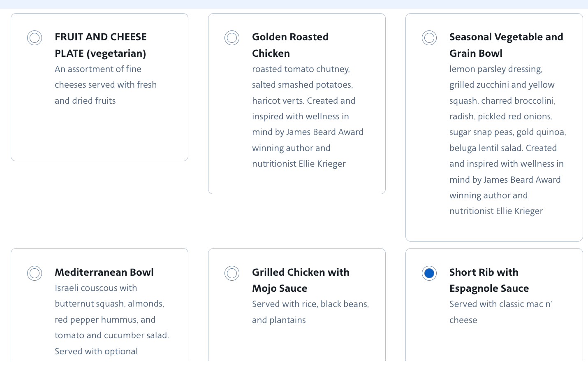This screenshot has height=372, width=588.
Task: Choose Golden Roasted Chicken as your meal
Action: coord(232,38)
